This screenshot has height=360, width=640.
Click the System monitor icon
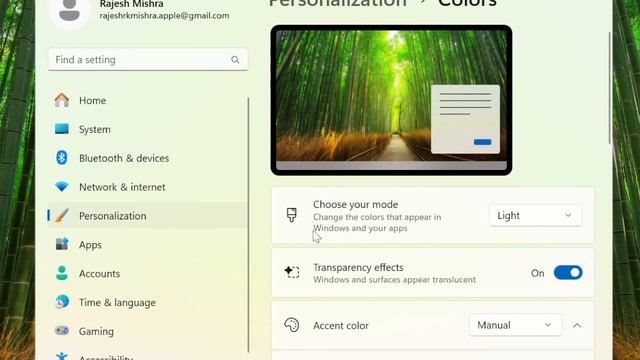(x=62, y=129)
